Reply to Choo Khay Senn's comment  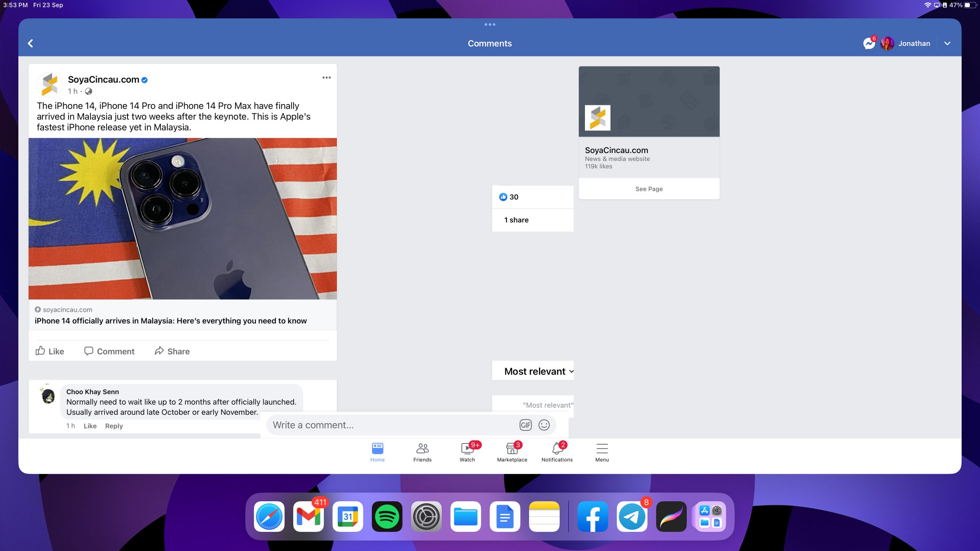pos(114,426)
